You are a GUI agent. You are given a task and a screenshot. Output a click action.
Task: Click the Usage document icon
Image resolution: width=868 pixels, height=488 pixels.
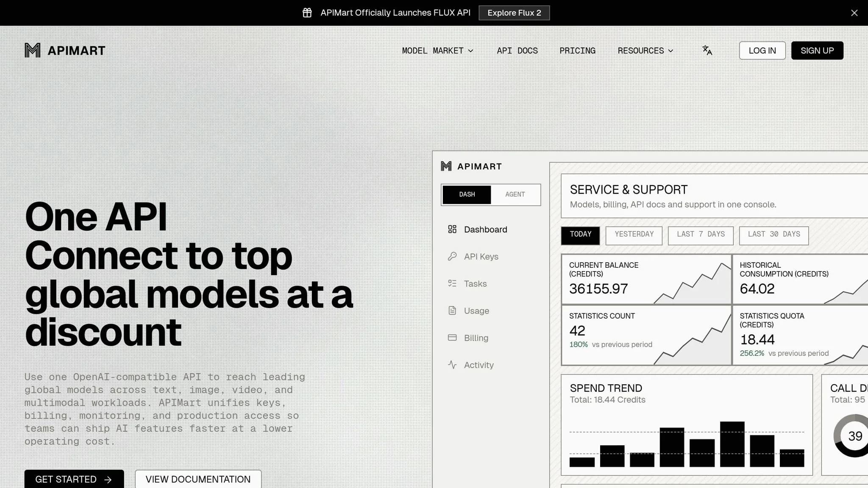(452, 311)
